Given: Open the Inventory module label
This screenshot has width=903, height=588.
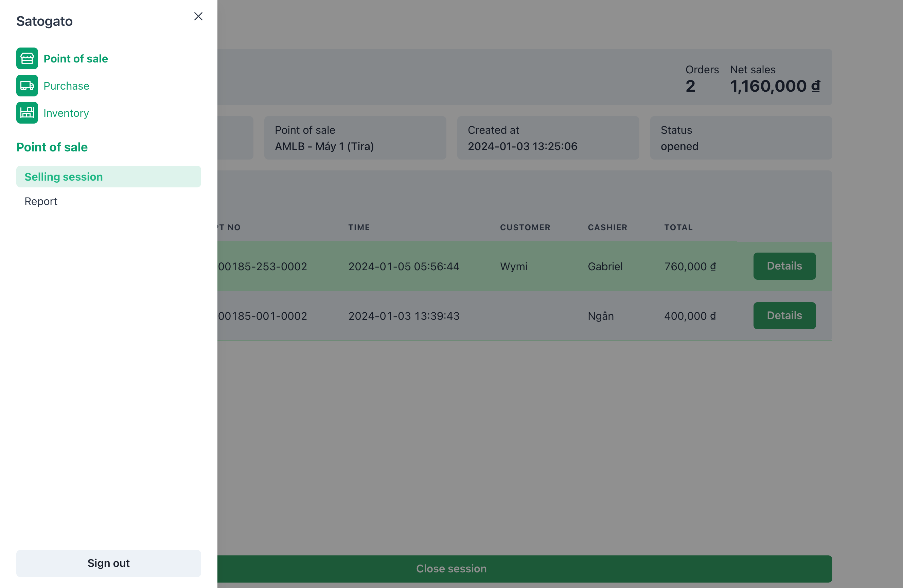Looking at the screenshot, I should click(x=66, y=113).
